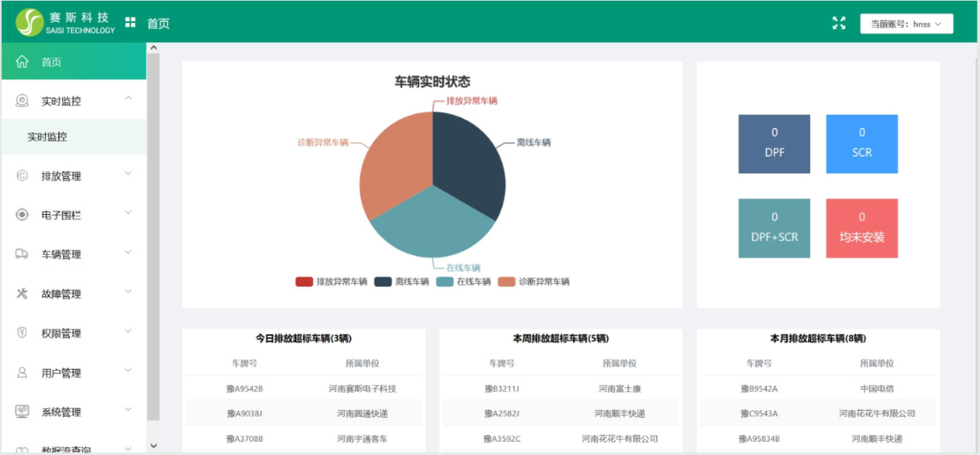This screenshot has height=455, width=980.
Task: Click the home icon in the sidebar
Action: [x=22, y=62]
